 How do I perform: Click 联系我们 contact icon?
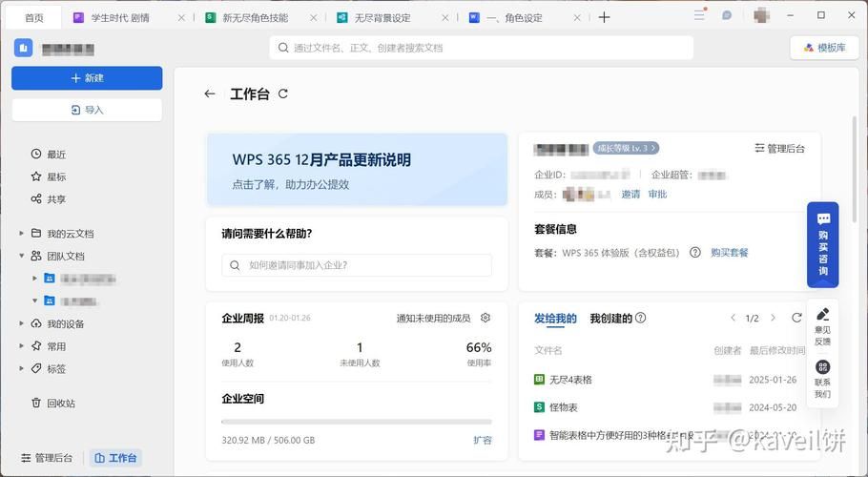pyautogui.click(x=822, y=379)
